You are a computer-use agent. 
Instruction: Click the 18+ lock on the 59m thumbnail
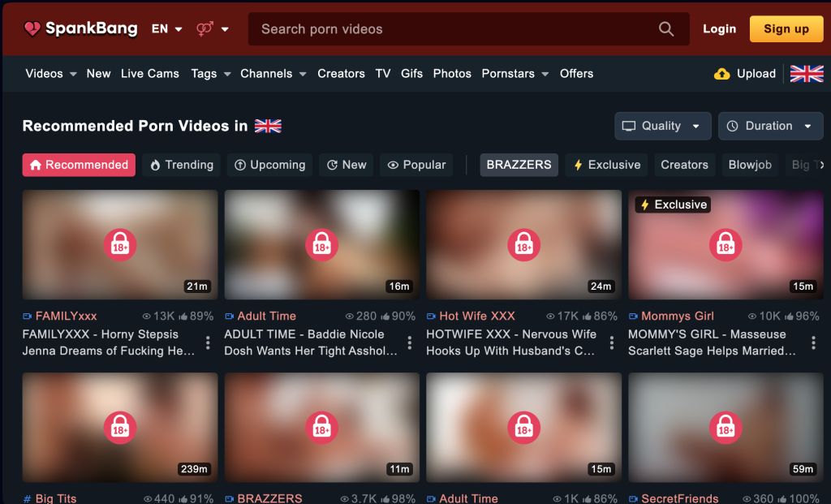[726, 428]
